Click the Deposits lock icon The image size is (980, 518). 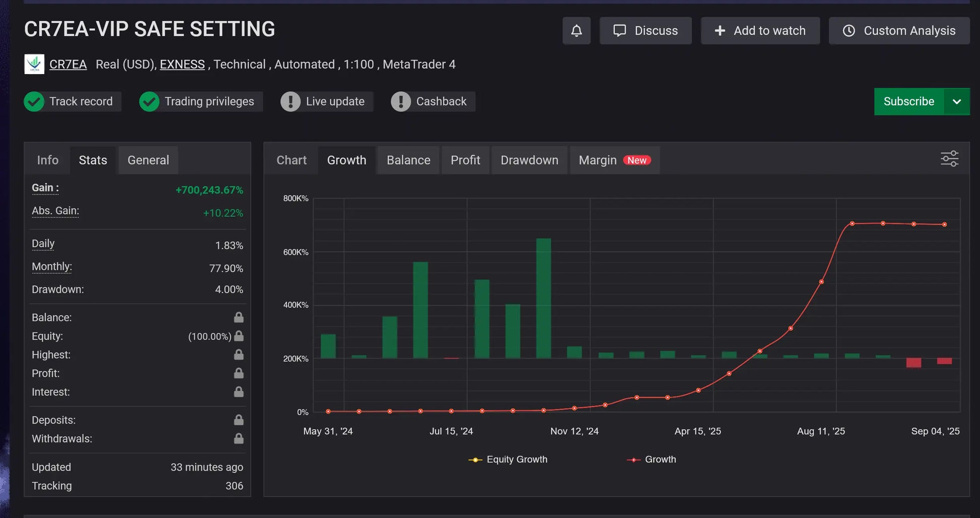pyautogui.click(x=239, y=419)
